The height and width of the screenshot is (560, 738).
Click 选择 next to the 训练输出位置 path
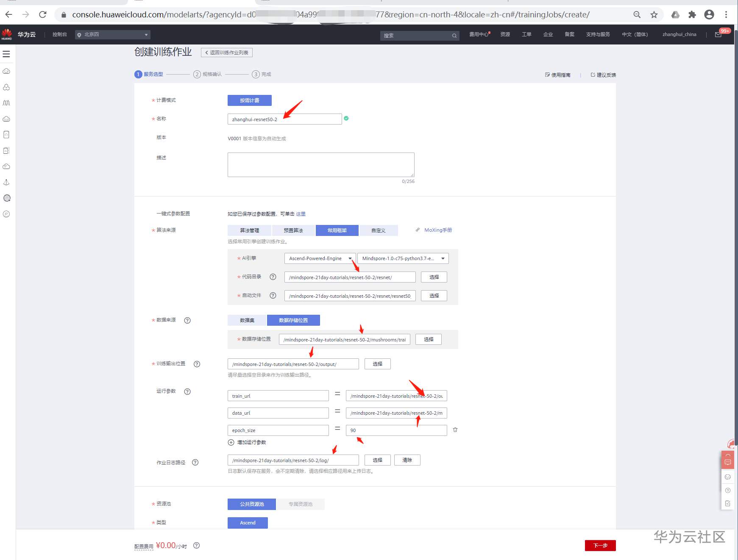click(378, 364)
